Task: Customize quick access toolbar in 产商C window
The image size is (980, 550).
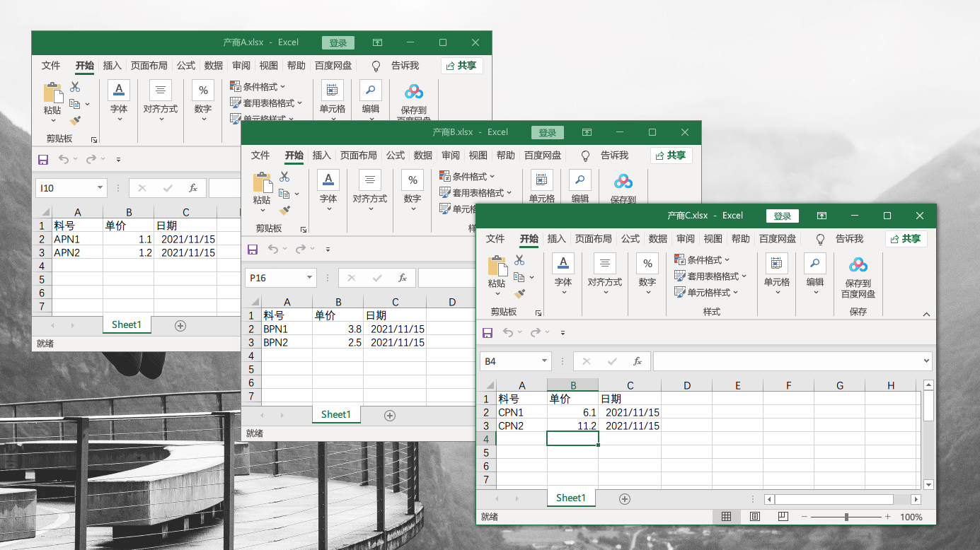Action: (x=563, y=332)
